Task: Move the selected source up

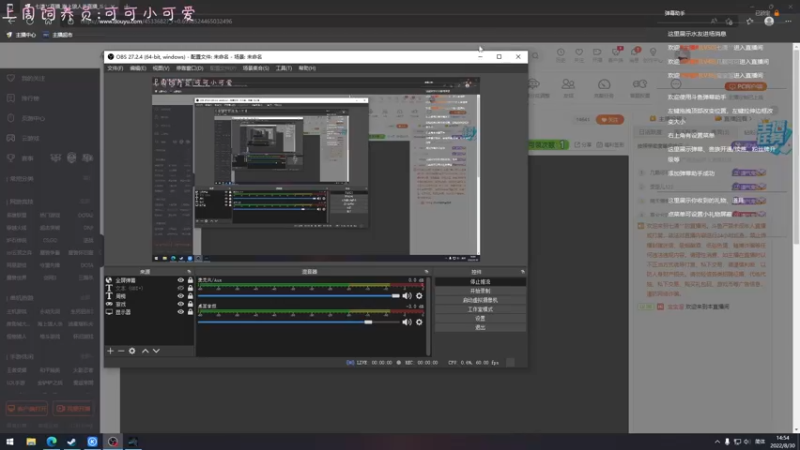Action: 145,351
